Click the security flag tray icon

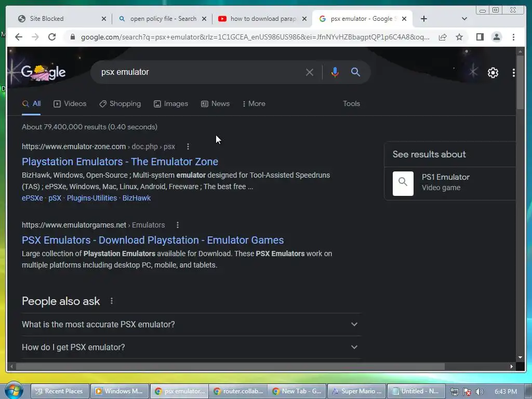click(x=467, y=392)
